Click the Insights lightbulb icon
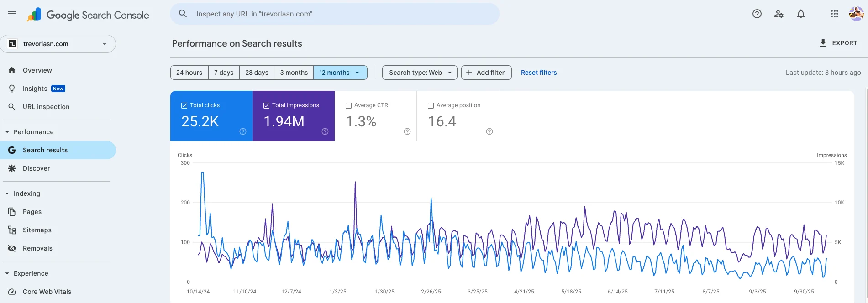This screenshot has height=303, width=868. click(12, 89)
